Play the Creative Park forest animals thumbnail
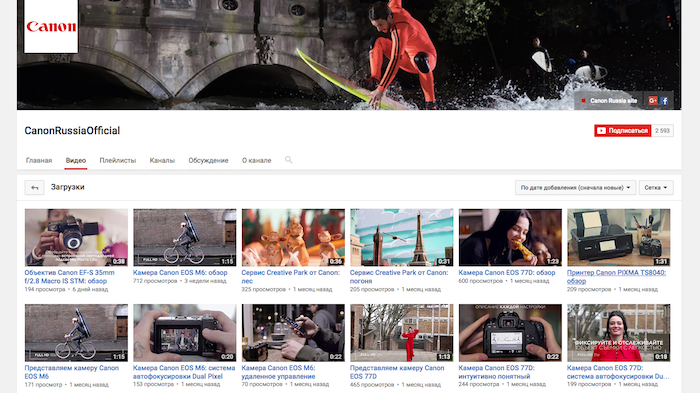The height and width of the screenshot is (393, 700). point(293,237)
